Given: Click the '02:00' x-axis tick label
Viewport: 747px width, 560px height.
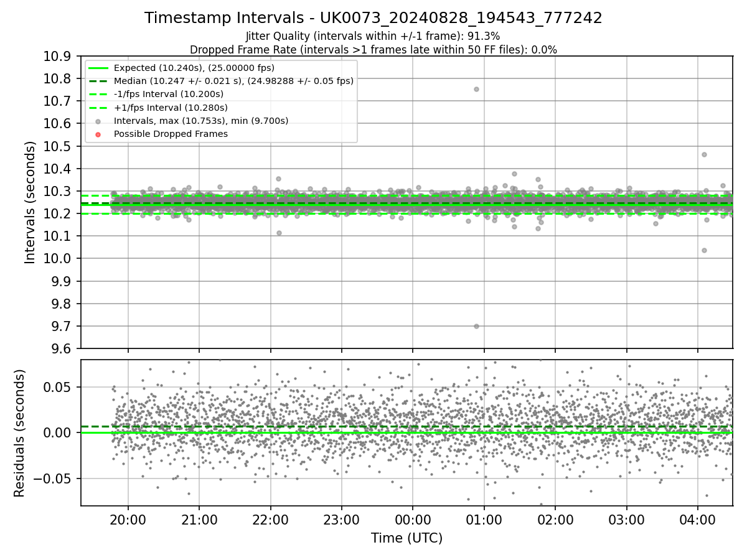Looking at the screenshot, I should click(555, 519).
